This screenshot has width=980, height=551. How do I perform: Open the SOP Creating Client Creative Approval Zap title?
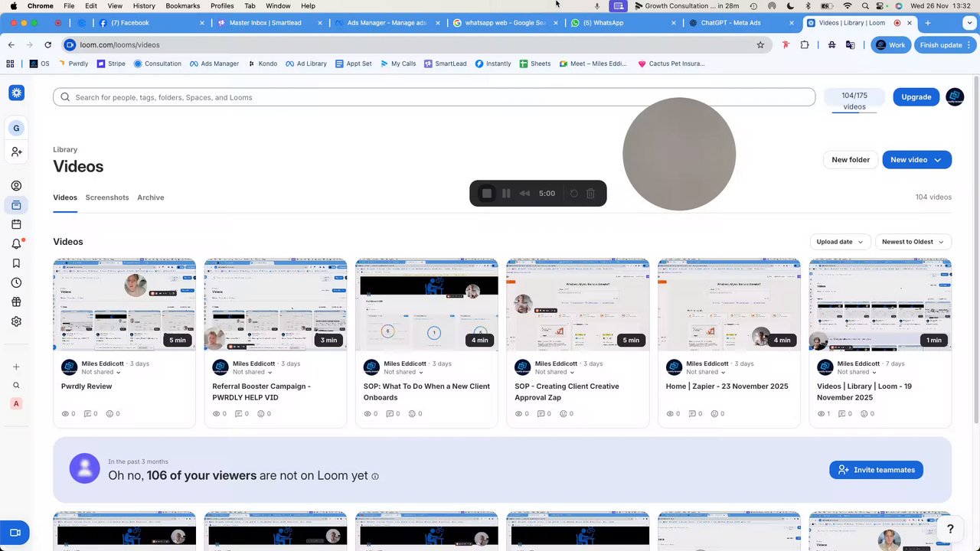tap(567, 392)
